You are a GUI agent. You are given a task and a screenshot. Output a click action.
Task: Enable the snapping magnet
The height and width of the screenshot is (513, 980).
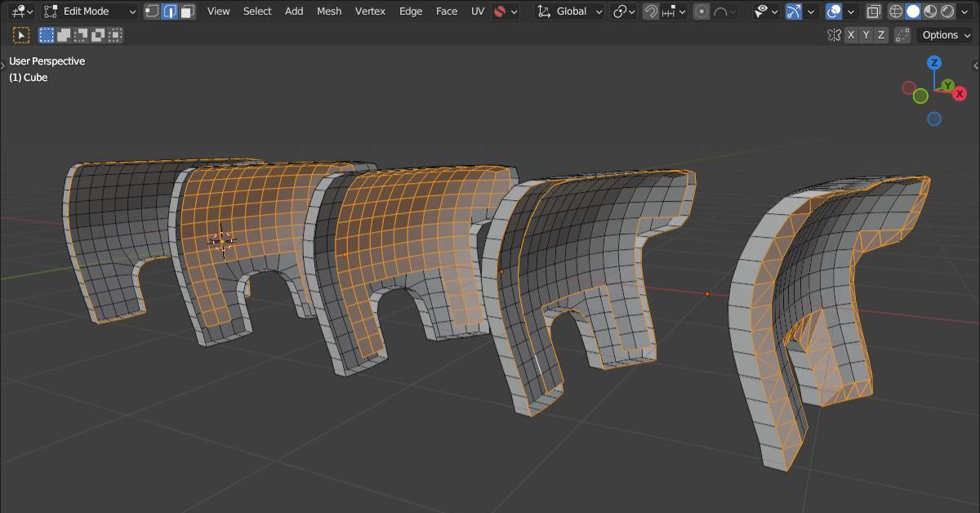click(651, 11)
